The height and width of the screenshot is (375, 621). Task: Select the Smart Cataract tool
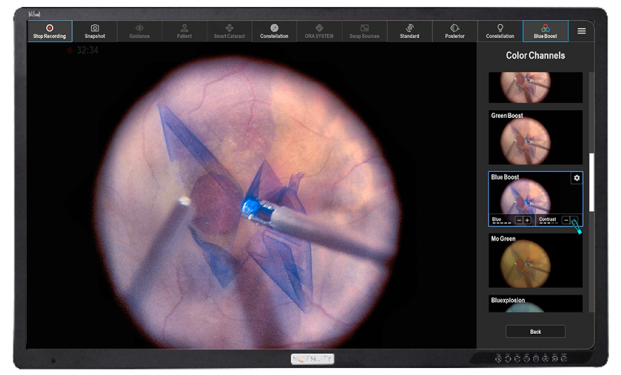click(229, 31)
